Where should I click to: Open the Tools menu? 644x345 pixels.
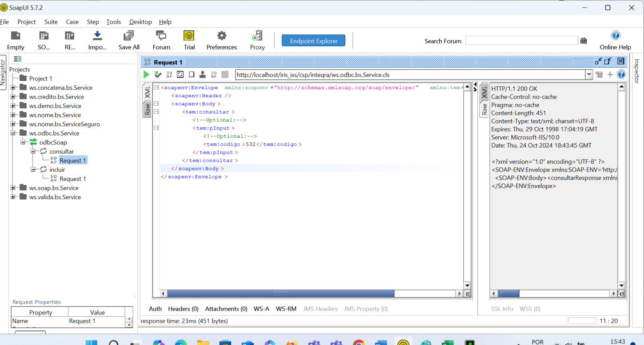[x=114, y=22]
